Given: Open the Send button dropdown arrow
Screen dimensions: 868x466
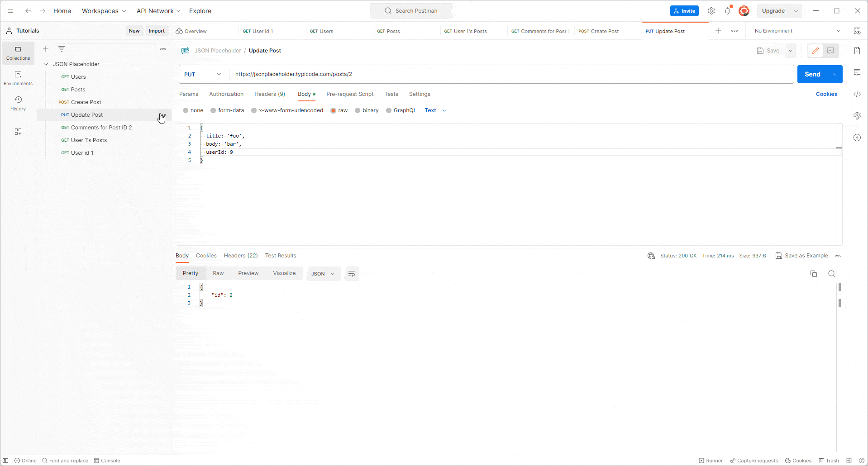Looking at the screenshot, I should [x=835, y=74].
